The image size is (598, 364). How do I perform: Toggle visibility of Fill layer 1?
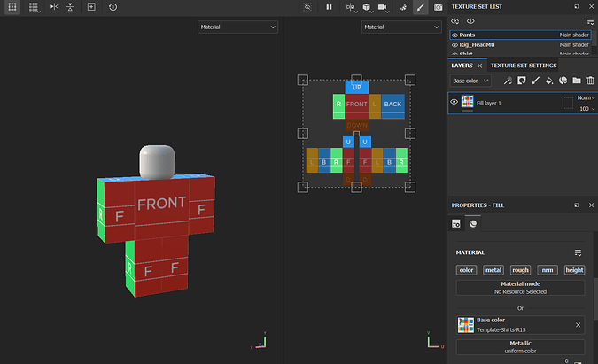coord(454,103)
